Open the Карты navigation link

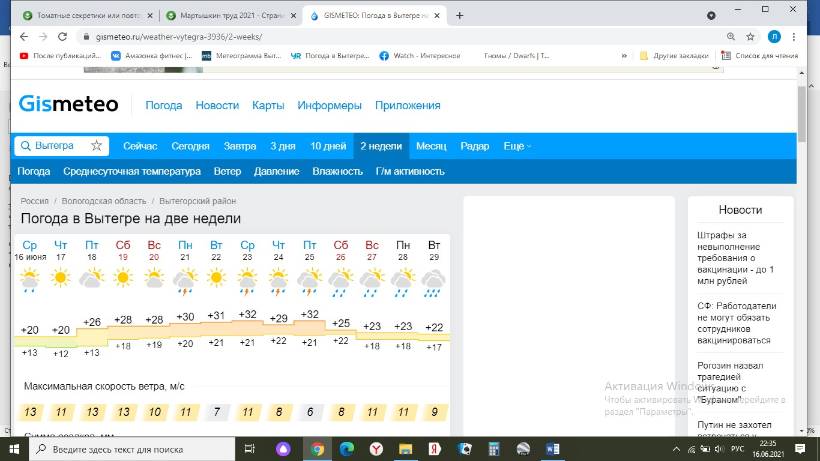268,106
